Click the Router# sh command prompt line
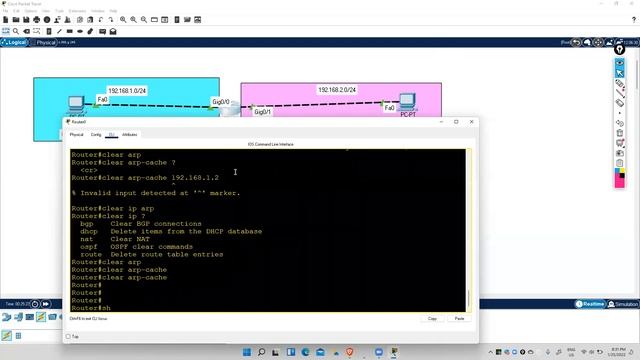Screen dimensions: 640x360 [x=91, y=308]
